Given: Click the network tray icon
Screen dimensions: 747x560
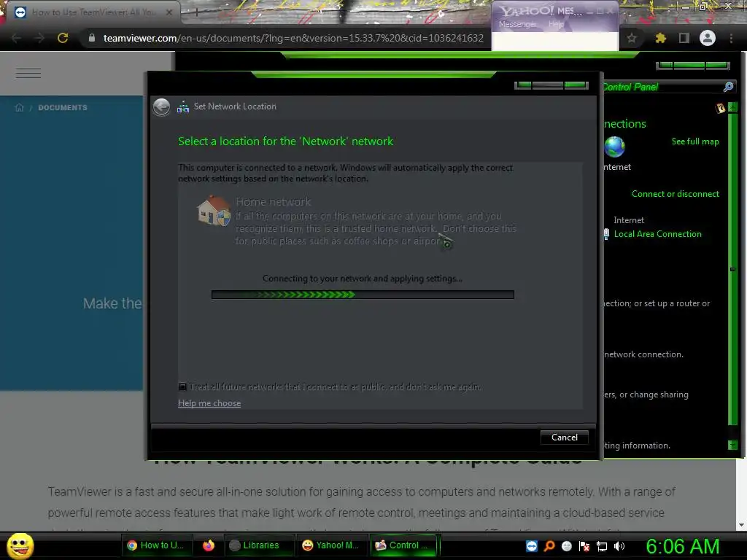Looking at the screenshot, I should point(602,546).
